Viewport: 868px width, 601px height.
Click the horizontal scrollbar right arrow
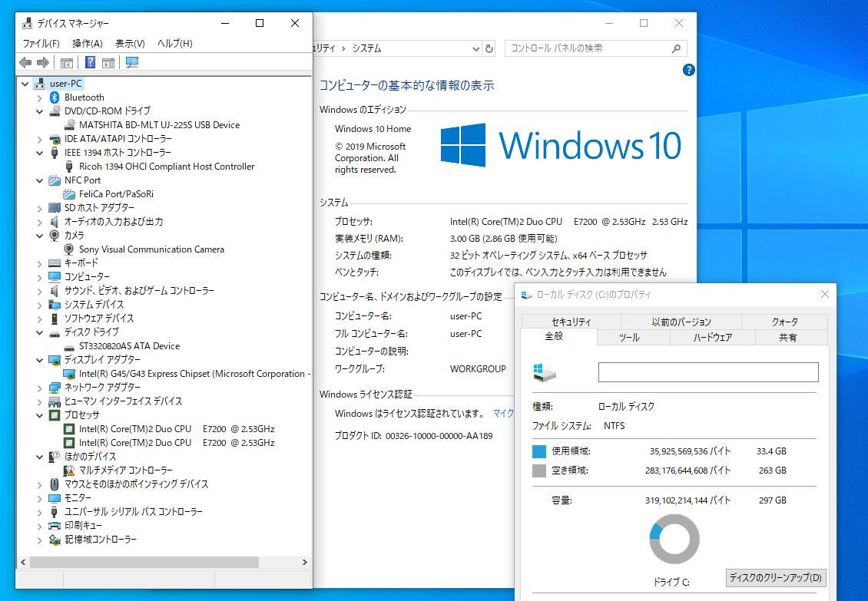[x=304, y=563]
